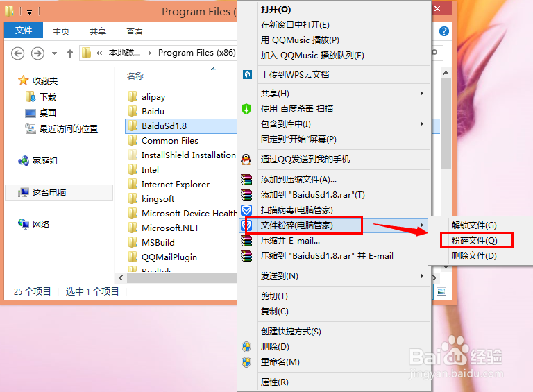Close the Program Files explorer window
The image size is (533, 392).
[x=437, y=9]
